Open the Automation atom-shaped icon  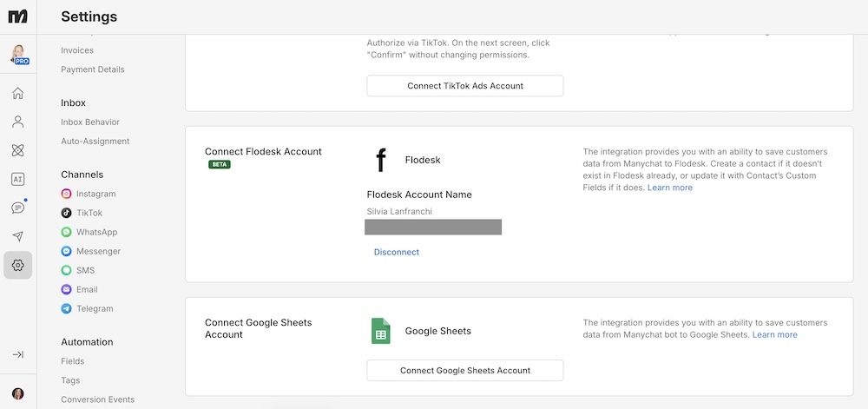[x=18, y=151]
